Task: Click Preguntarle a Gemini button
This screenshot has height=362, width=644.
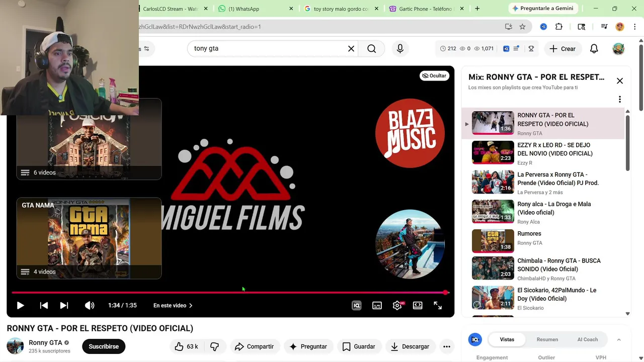Action: point(543,9)
